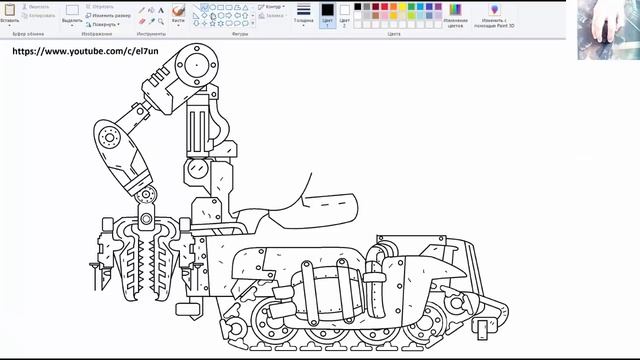Choose the Up arrow shape
This screenshot has width=640, height=360.
(245, 16)
